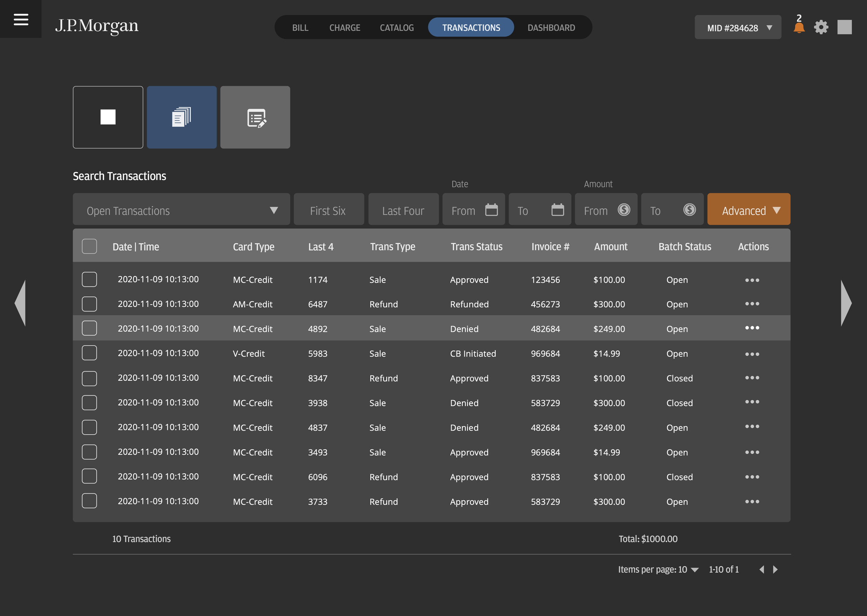Expand the MID #284628 selector
Viewport: 867px width, 616px height.
[738, 27]
